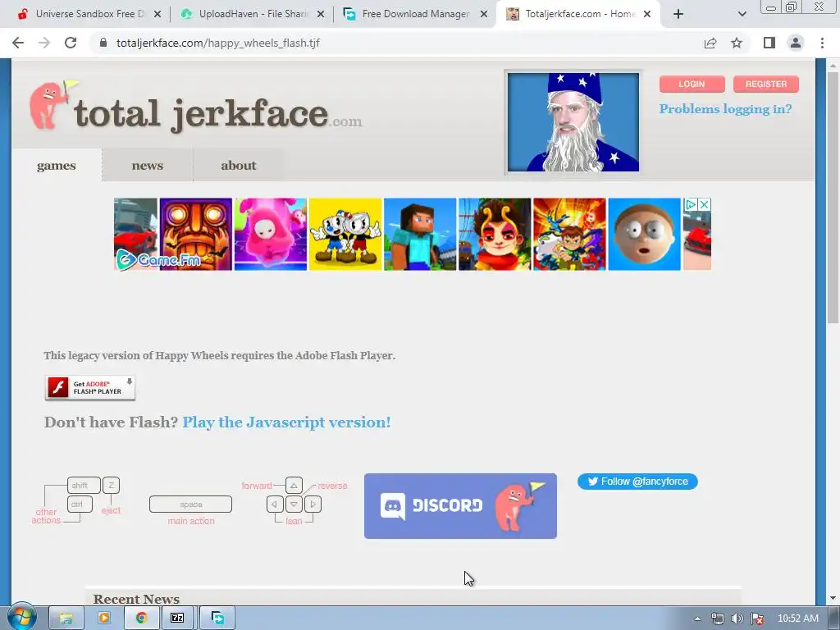Open the Chrome profile avatar
The height and width of the screenshot is (630, 840).
point(796,43)
